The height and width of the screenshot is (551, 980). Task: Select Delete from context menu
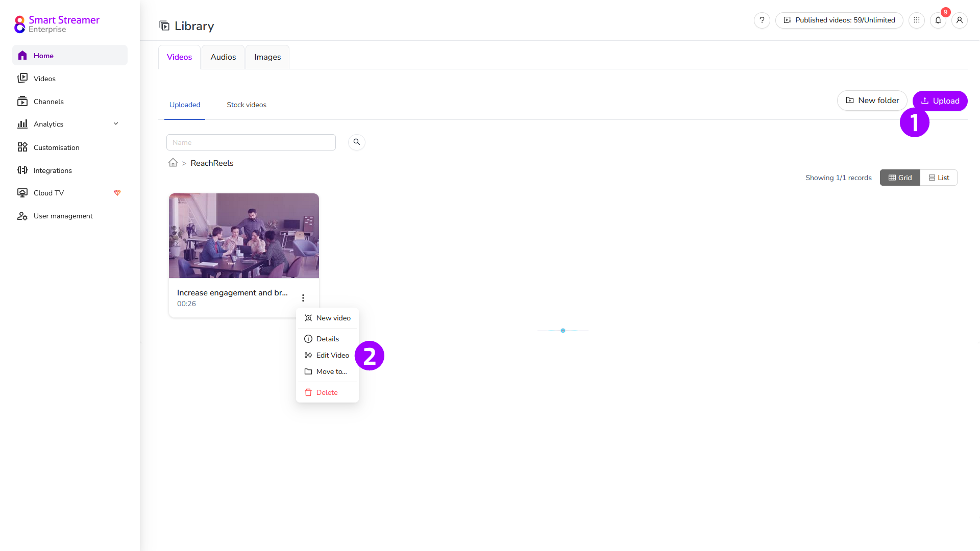click(x=327, y=392)
